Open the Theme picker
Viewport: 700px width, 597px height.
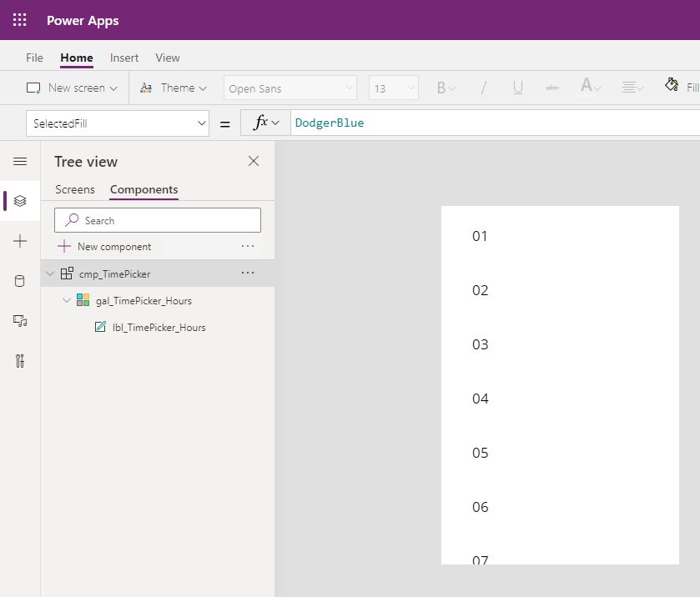(174, 88)
